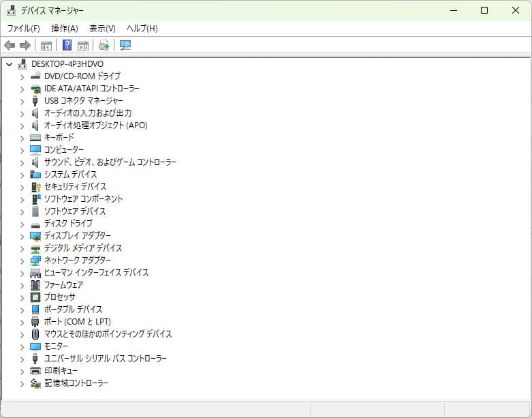Select サウンド、ビデオ、およびゲーム コントローラー text
Viewport: 532px width, 418px height.
coord(110,162)
